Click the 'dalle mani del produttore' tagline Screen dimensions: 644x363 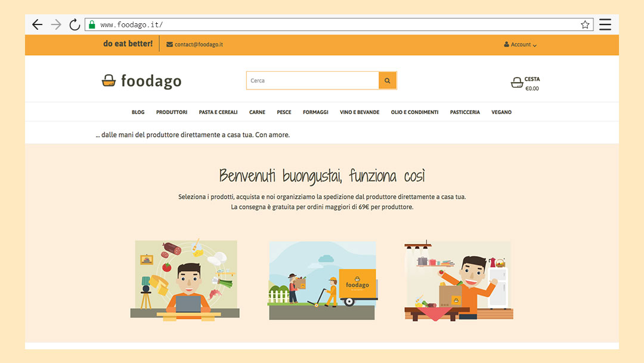(193, 135)
